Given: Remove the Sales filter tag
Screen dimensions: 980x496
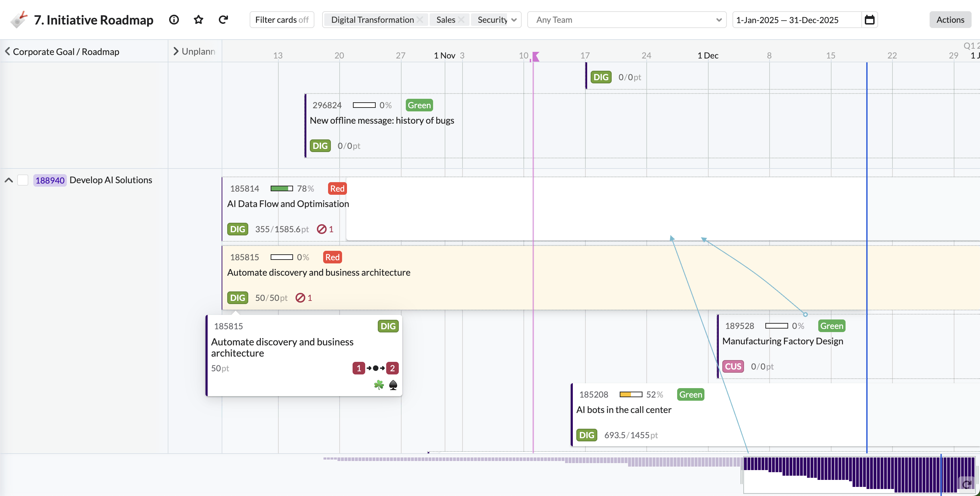Looking at the screenshot, I should coord(461,20).
